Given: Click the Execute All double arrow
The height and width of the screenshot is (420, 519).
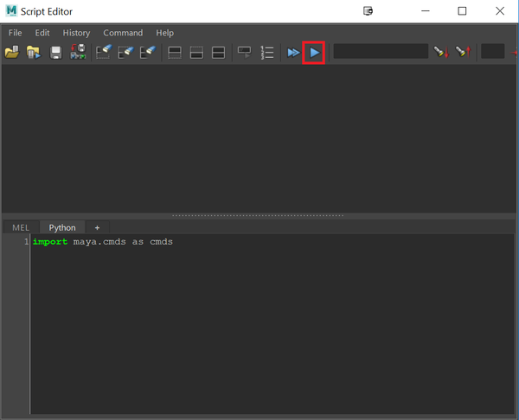Looking at the screenshot, I should pyautogui.click(x=293, y=53).
